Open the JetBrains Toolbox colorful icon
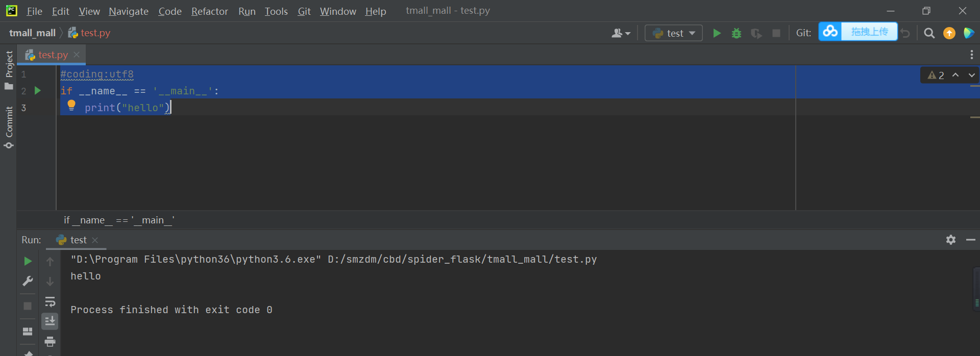 pyautogui.click(x=969, y=33)
